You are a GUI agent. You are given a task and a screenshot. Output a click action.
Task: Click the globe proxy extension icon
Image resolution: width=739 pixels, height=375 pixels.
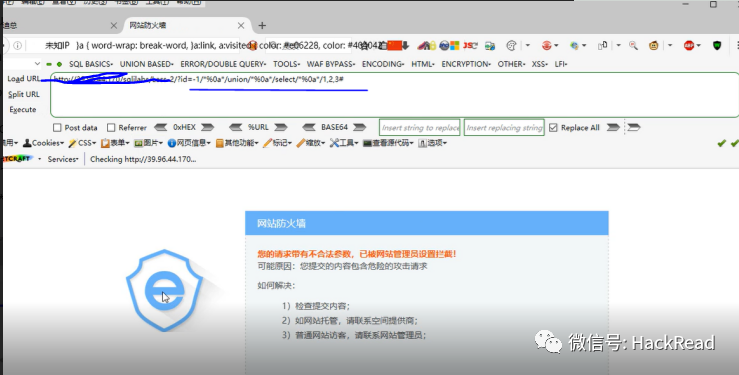(574, 46)
